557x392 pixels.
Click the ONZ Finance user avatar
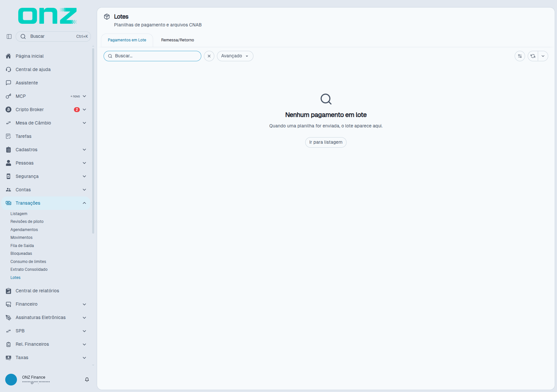11,380
